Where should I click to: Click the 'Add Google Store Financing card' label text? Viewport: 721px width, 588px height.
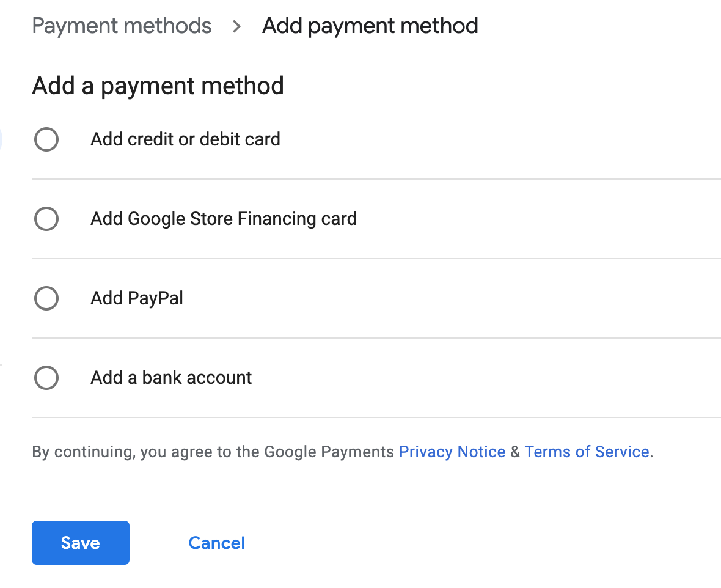click(223, 219)
